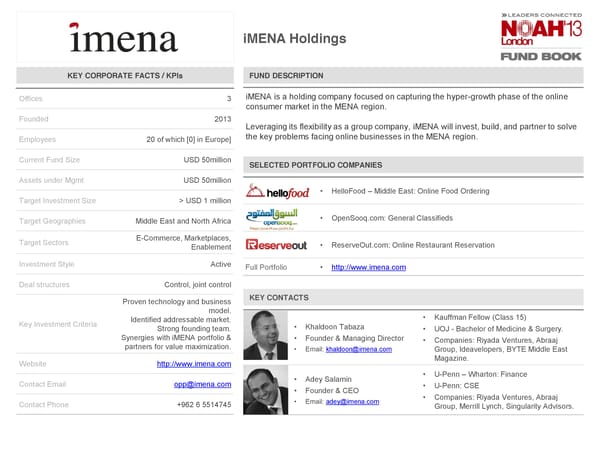Click the Target Geographies row label
This screenshot has height=450, width=600.
coord(52,220)
